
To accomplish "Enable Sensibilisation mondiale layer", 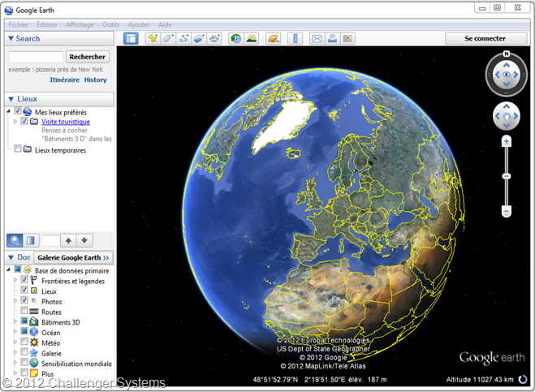I will point(24,362).
